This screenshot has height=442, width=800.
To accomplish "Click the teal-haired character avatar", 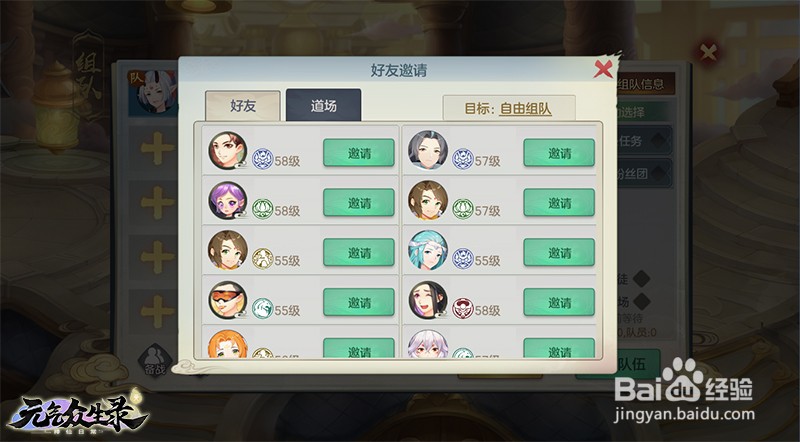I will click(428, 250).
